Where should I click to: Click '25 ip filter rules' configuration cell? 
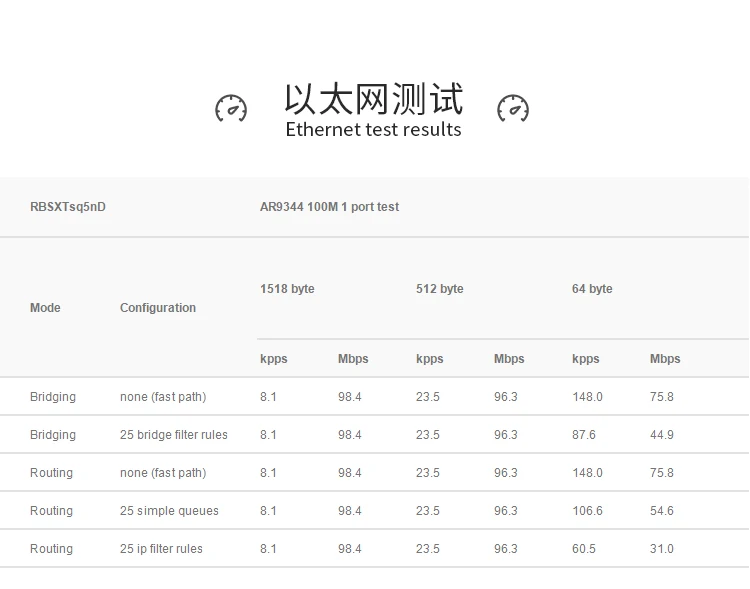(161, 549)
